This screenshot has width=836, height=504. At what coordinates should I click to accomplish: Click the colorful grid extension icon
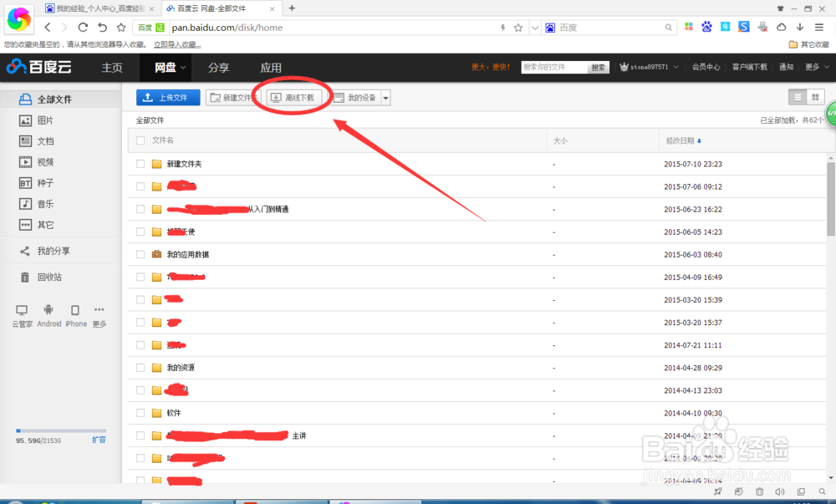[689, 27]
